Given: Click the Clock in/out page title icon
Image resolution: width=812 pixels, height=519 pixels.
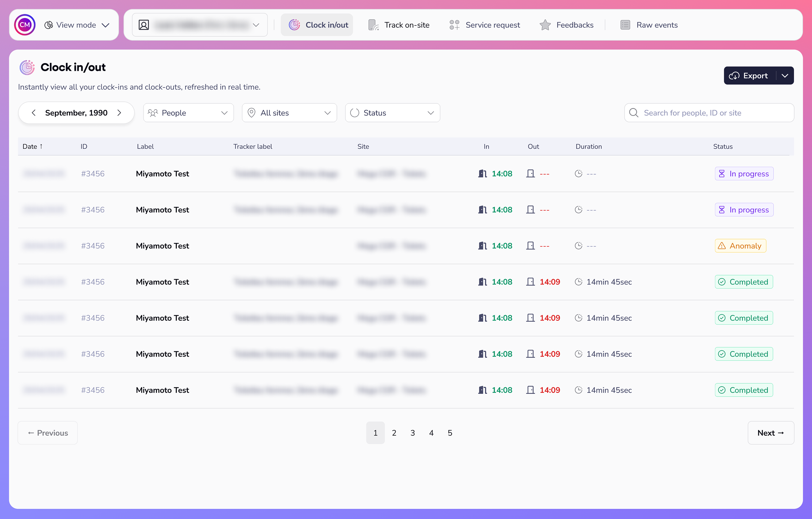Looking at the screenshot, I should [x=27, y=68].
